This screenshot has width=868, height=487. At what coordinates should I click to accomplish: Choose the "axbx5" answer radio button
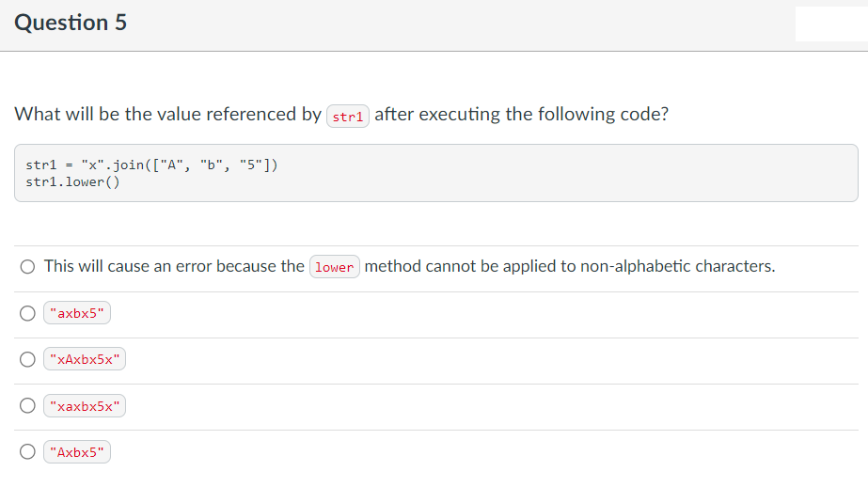(x=27, y=313)
